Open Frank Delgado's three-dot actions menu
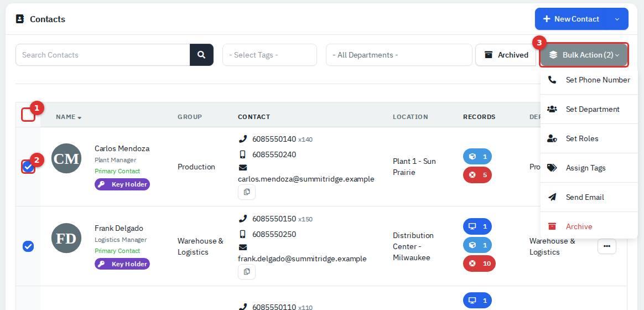 click(x=606, y=246)
